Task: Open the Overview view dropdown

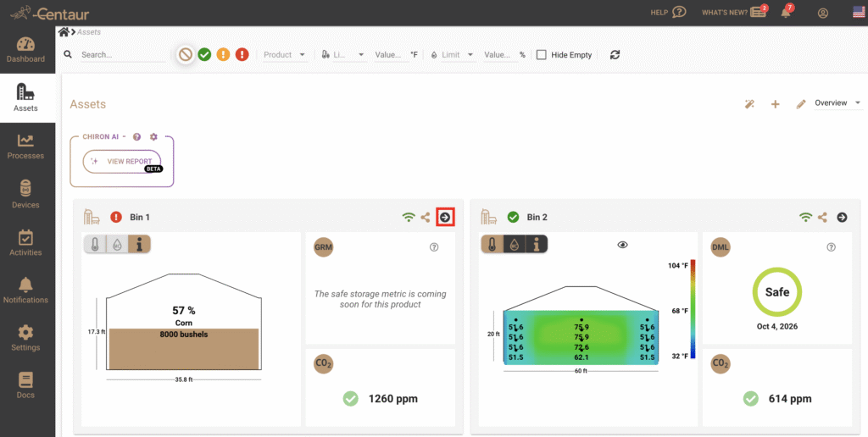Action: [837, 103]
